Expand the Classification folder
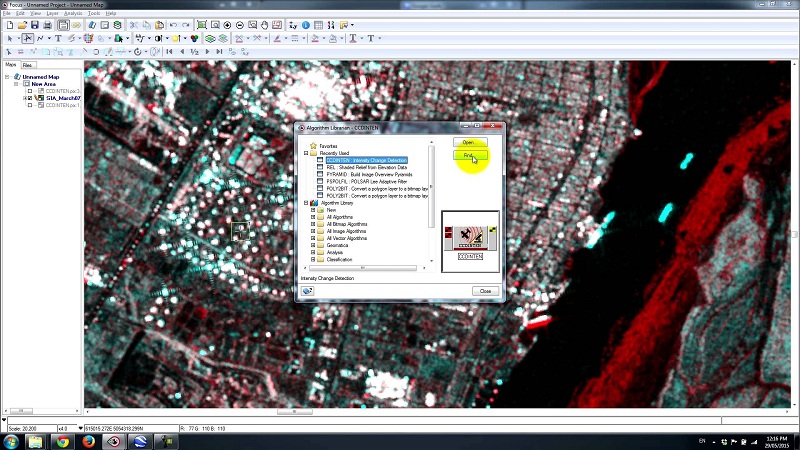The width and height of the screenshot is (800, 450). coord(313,259)
